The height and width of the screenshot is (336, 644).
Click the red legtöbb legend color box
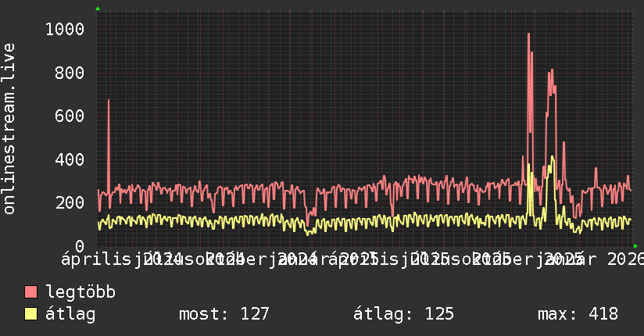click(x=30, y=292)
